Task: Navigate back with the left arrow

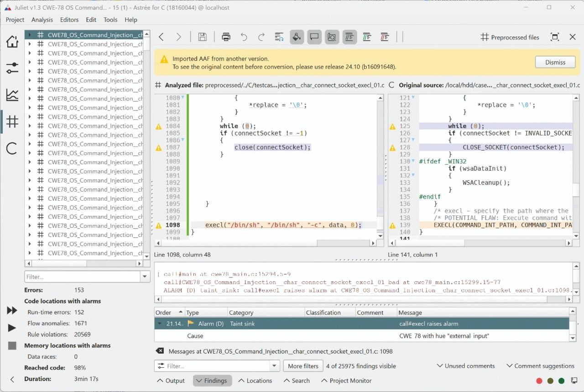Action: [x=161, y=37]
